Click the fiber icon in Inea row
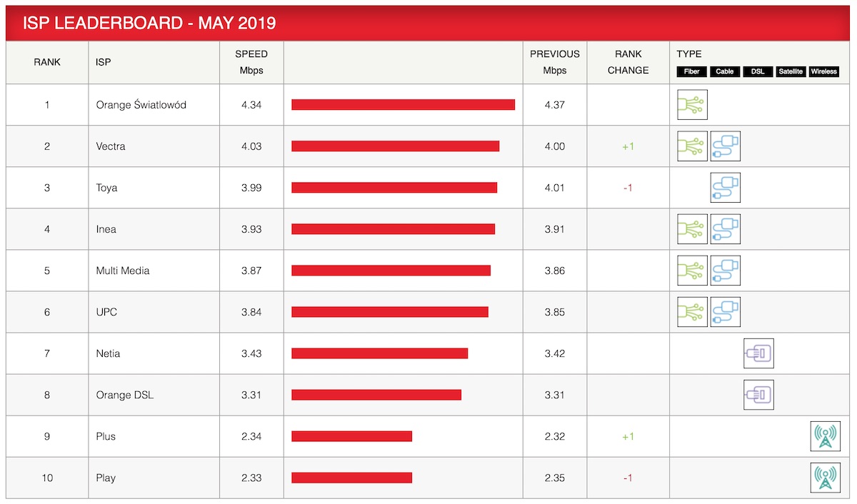This screenshot has height=504, width=857. pyautogui.click(x=692, y=229)
